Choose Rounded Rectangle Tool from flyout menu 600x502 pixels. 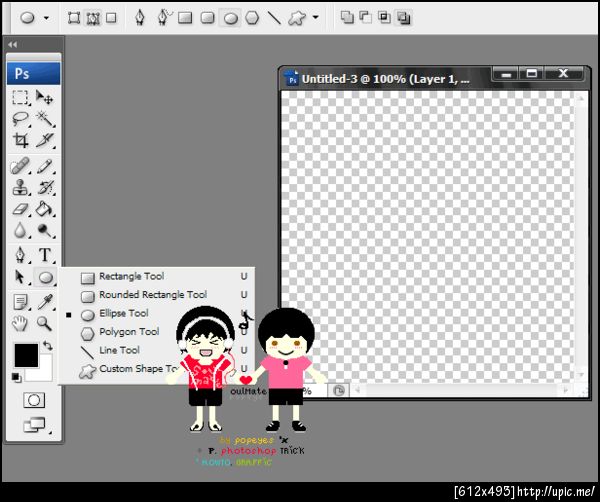(x=157, y=295)
